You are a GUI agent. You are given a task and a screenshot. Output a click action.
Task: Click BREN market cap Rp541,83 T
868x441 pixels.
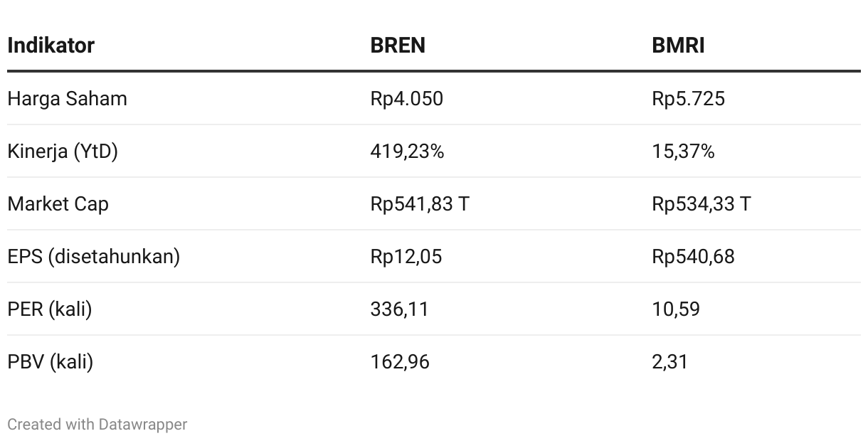419,203
